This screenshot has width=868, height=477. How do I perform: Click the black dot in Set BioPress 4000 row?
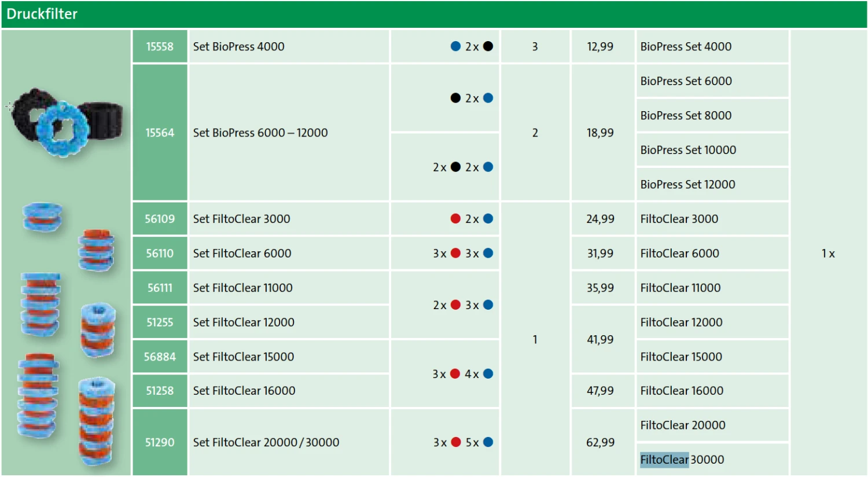[x=488, y=46]
